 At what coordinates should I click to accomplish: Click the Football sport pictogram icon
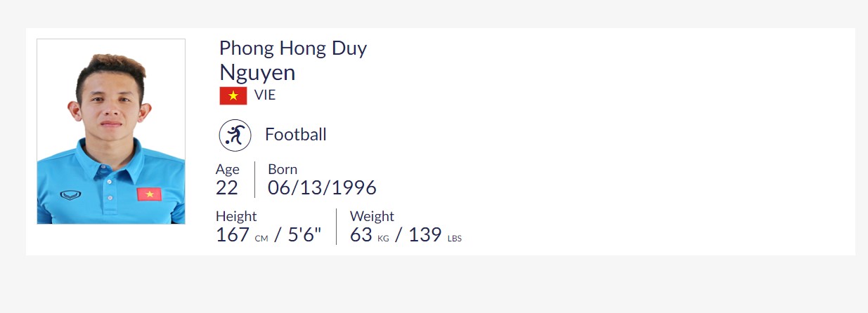point(235,135)
